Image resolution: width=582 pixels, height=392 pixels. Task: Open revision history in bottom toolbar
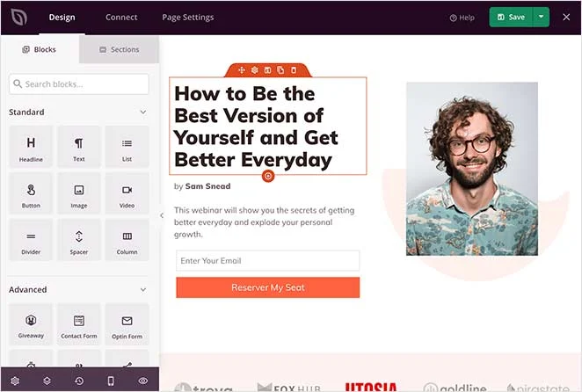79,381
